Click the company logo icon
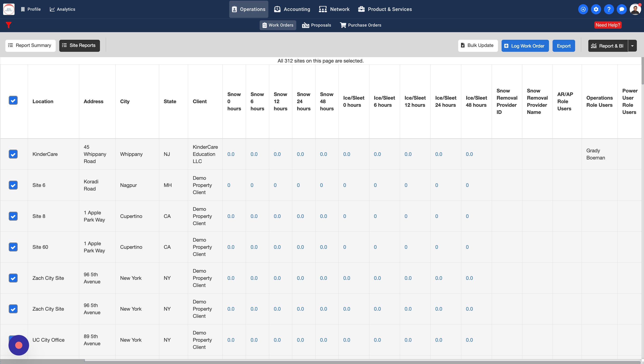 coord(9,9)
